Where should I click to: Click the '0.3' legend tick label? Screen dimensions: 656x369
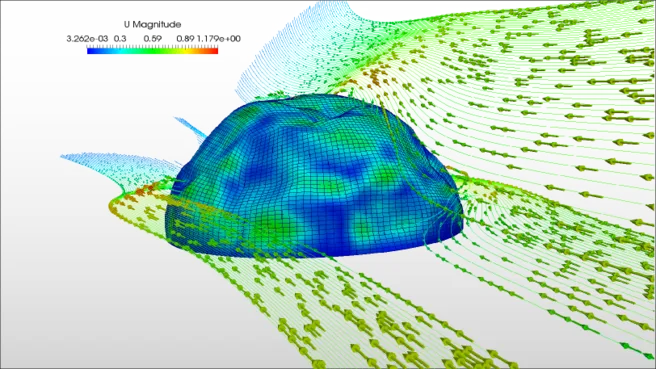point(120,39)
